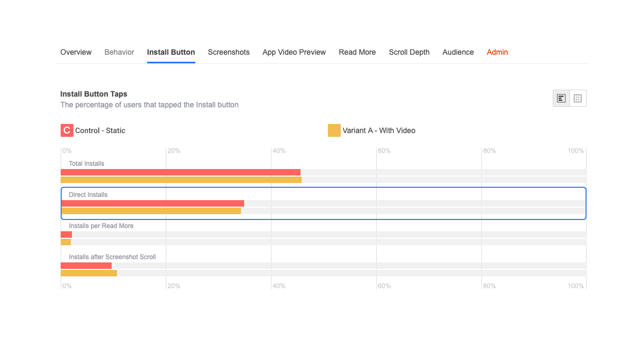Click the Variant A yellow color swatch
The image size is (644, 337).
[x=334, y=130]
